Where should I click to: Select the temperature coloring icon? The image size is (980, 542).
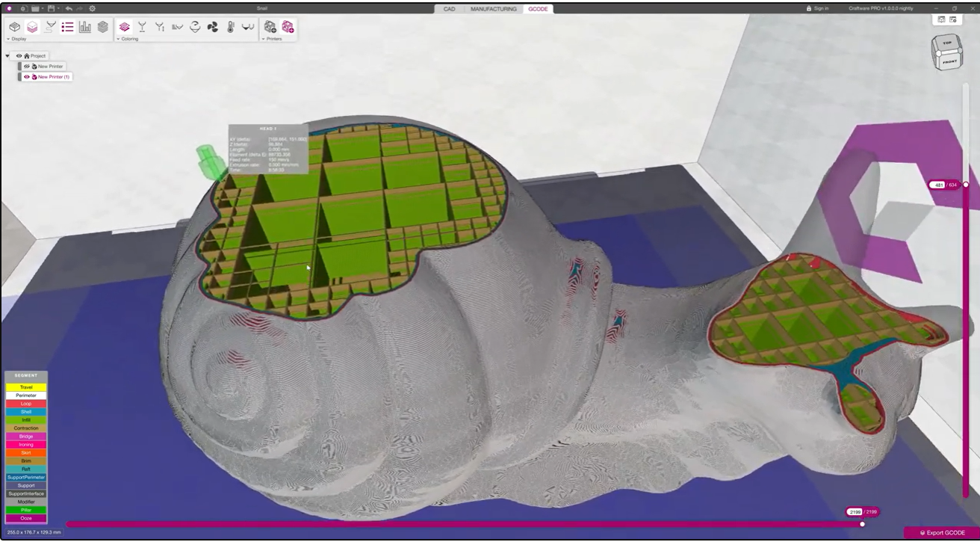[x=230, y=27]
